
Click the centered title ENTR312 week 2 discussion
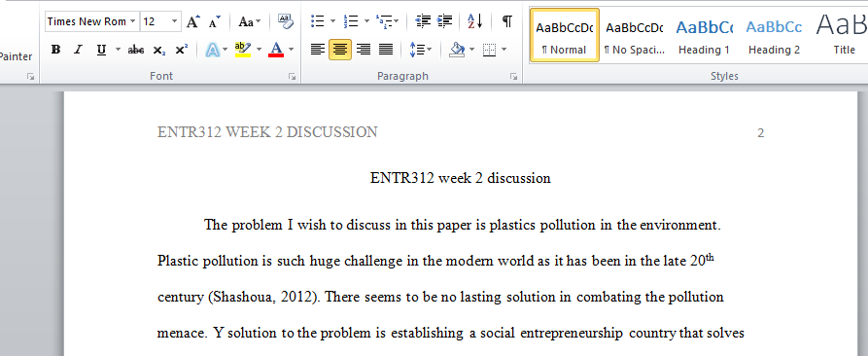tap(460, 178)
